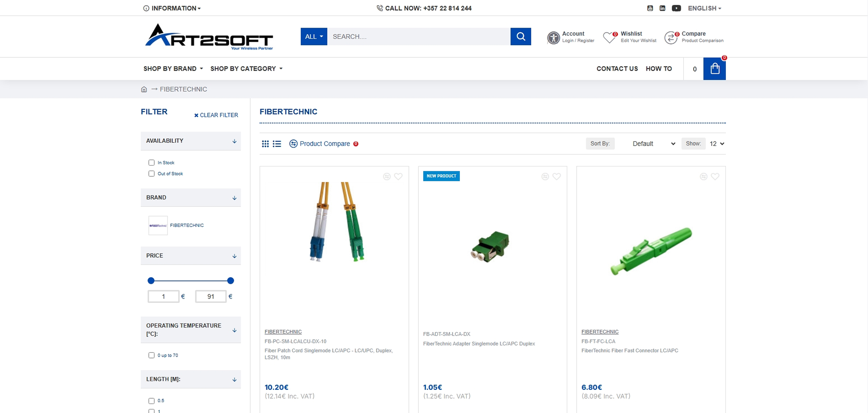The image size is (868, 413).
Task: Collapse the AVAILABILITY filter section
Action: (191, 141)
